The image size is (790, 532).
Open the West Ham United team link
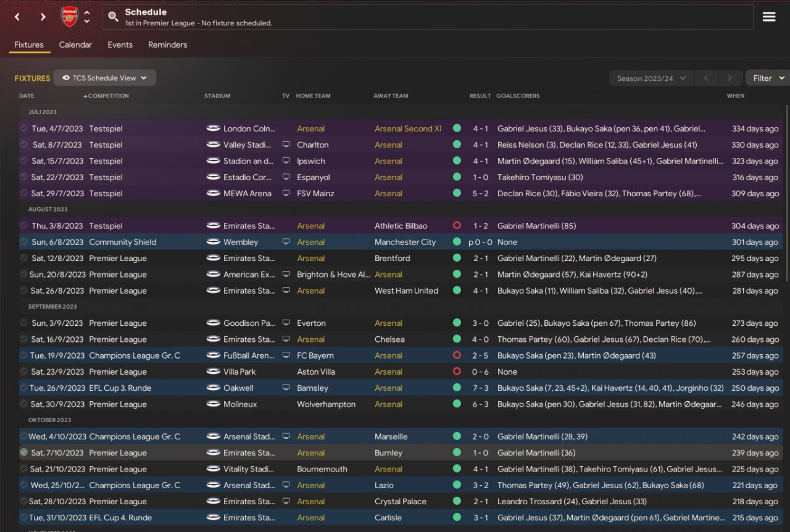pyautogui.click(x=406, y=291)
